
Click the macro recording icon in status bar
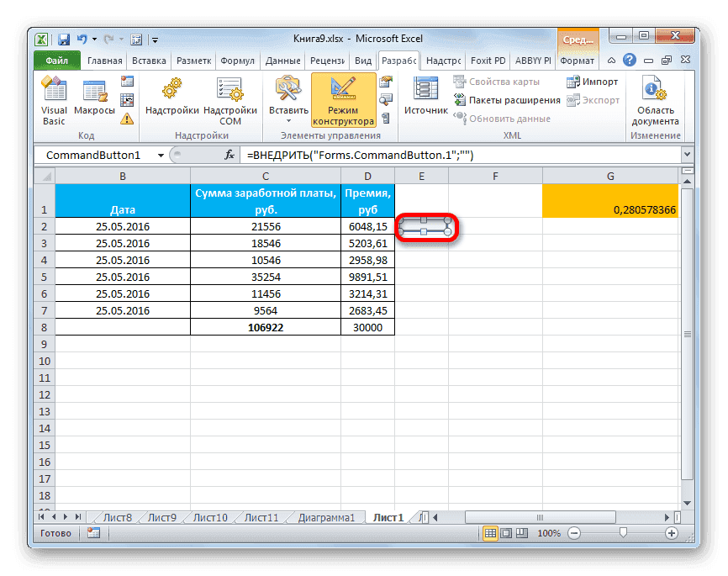[91, 532]
